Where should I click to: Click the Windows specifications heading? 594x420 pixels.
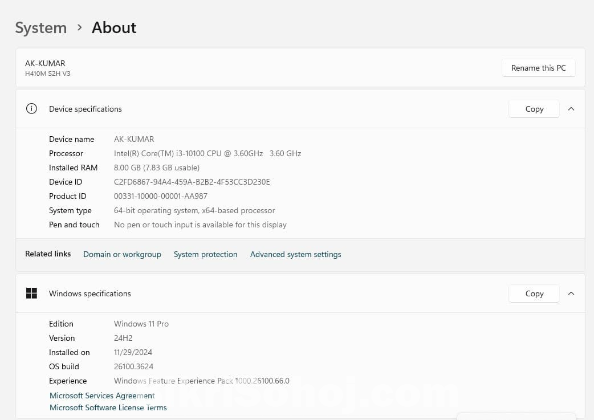pyautogui.click(x=90, y=294)
